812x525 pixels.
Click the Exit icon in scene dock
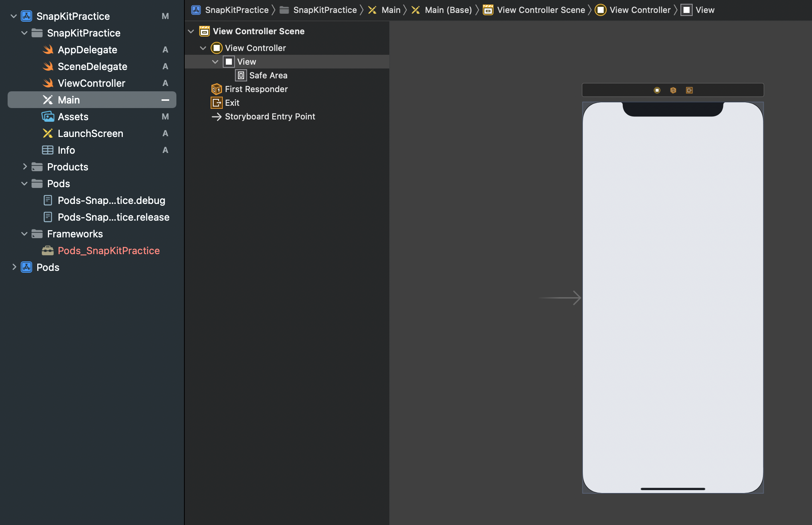689,90
